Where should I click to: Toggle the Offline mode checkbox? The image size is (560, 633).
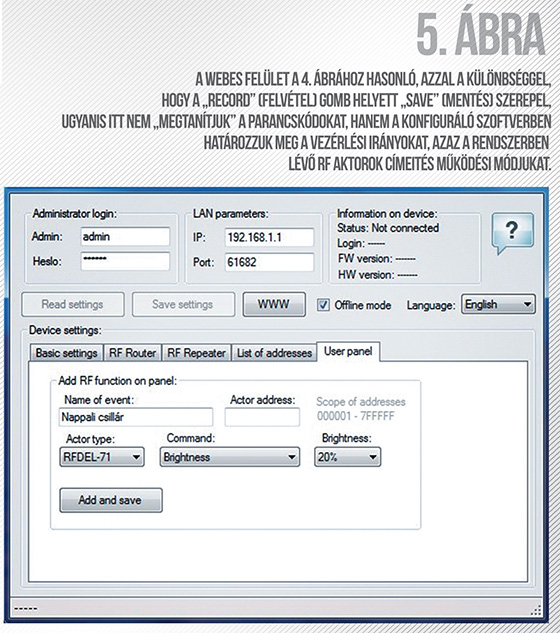click(x=323, y=305)
